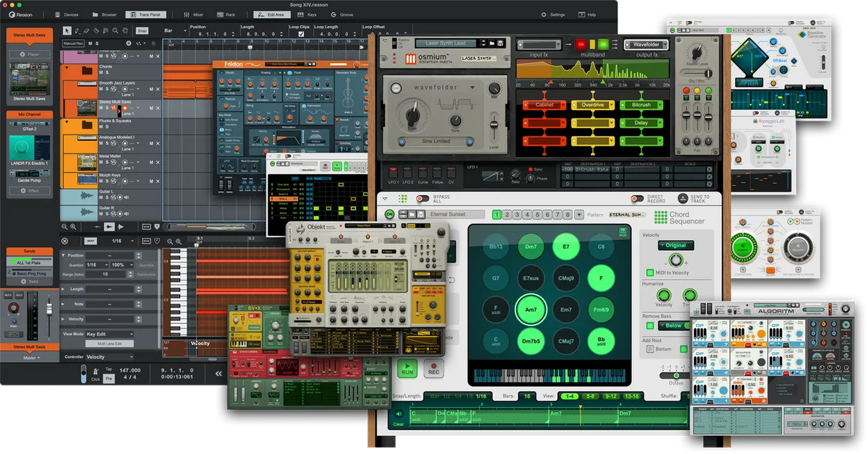Select the razor tool
The image size is (868, 454).
[96, 30]
